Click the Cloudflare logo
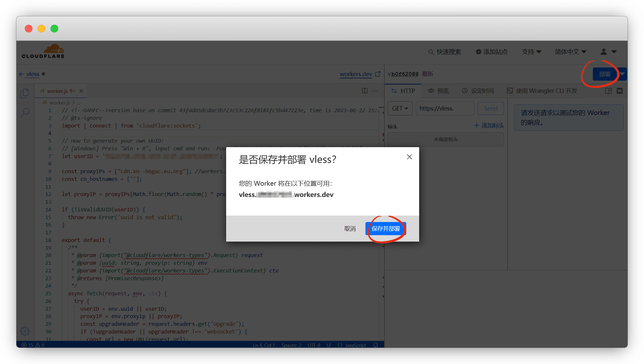Viewport: 644px width, 364px height. [43, 51]
